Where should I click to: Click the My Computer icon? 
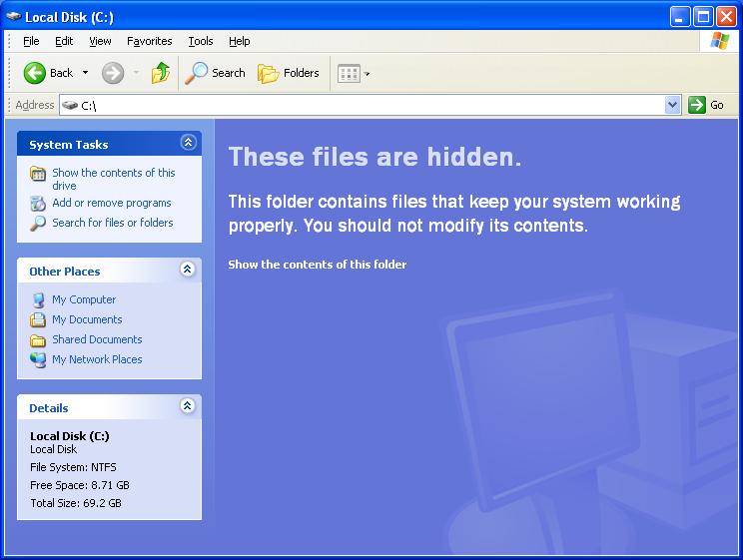38,299
